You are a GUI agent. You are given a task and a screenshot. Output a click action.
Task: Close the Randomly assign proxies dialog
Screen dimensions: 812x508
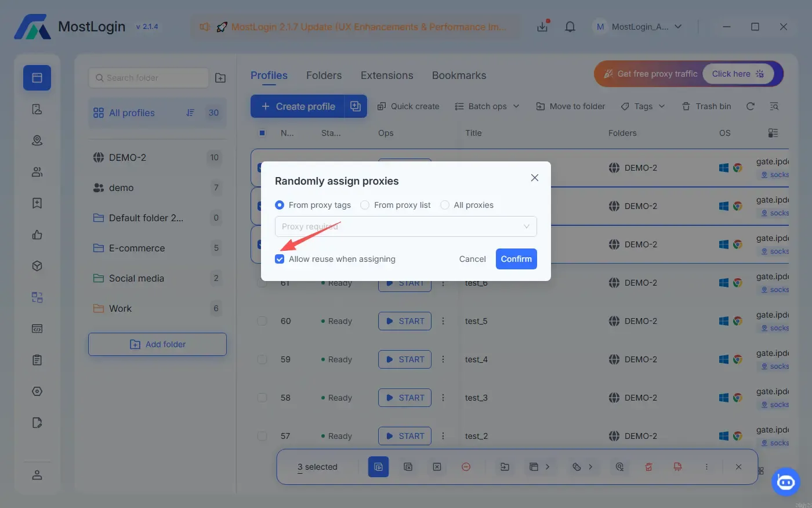pos(535,178)
